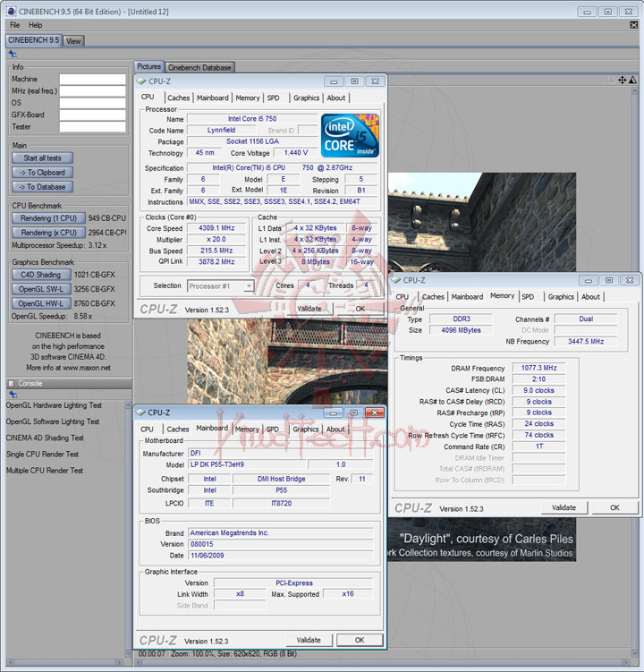Click the Cinebench application icon in title bar

coord(11,11)
